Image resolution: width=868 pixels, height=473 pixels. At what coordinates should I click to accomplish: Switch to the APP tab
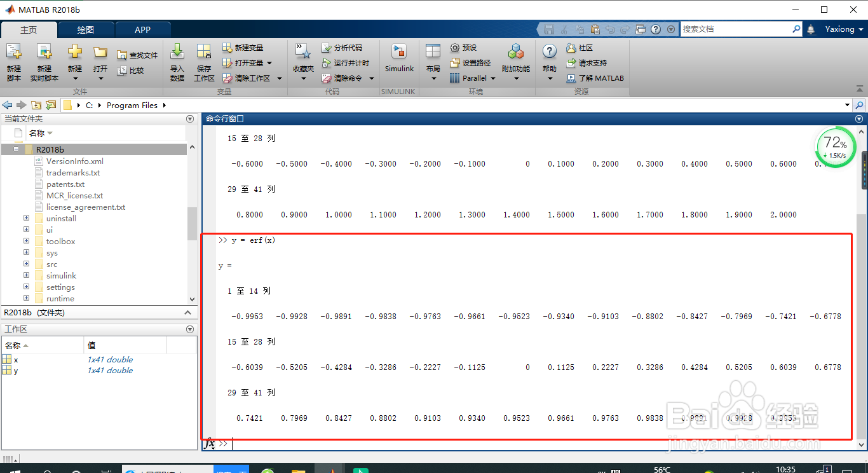pos(143,30)
